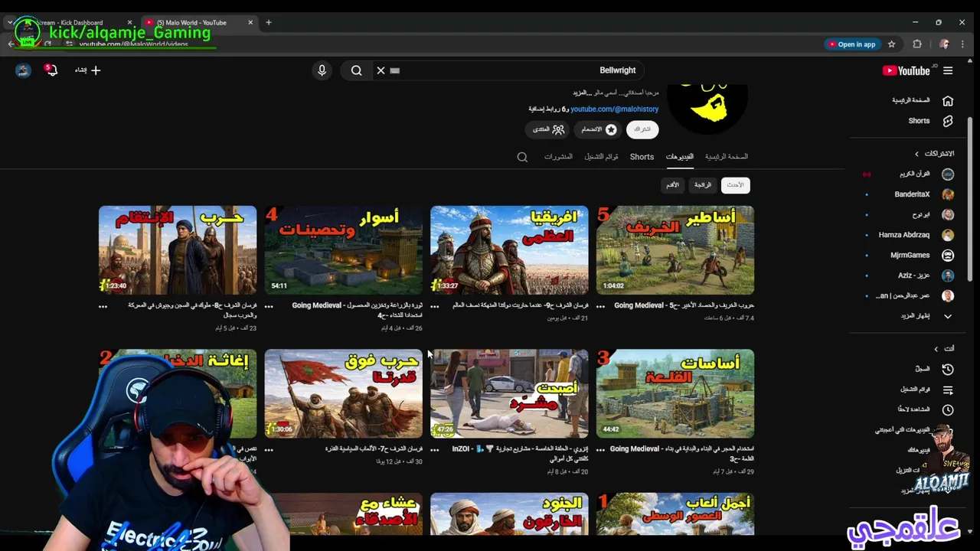980x551 pixels.
Task: Go to YouTube home via the logo
Action: [906, 70]
